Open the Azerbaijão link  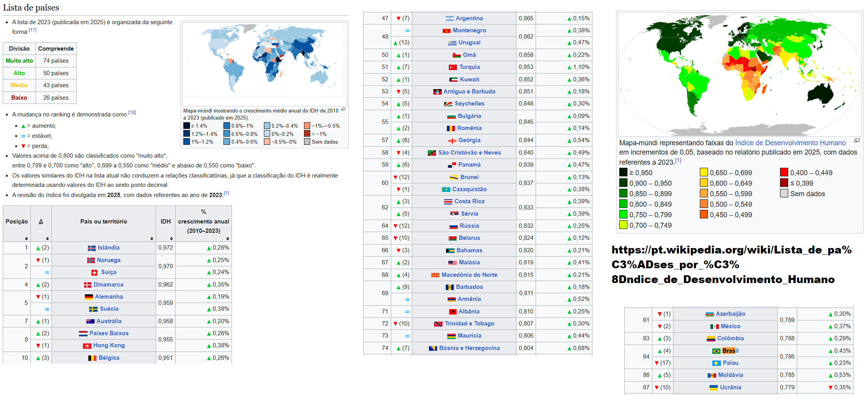click(x=731, y=314)
